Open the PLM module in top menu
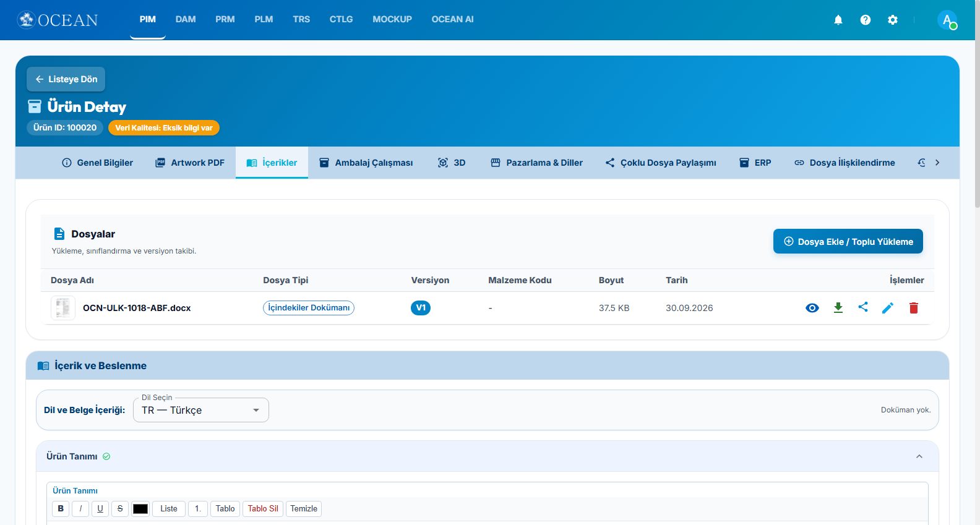Screen dimensions: 980x525 [264, 20]
